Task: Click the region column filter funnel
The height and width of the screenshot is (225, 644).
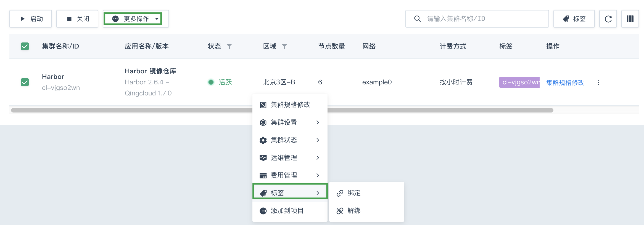Action: 284,46
